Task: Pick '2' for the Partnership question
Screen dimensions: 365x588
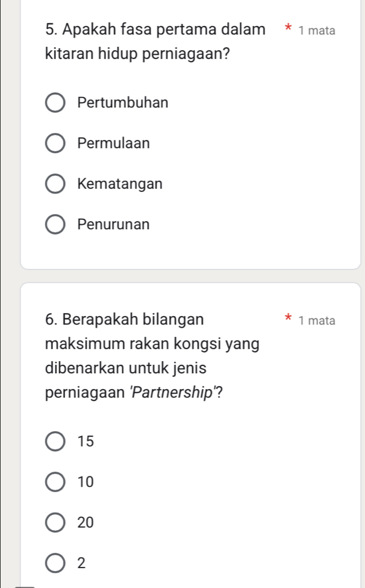Action: (55, 563)
